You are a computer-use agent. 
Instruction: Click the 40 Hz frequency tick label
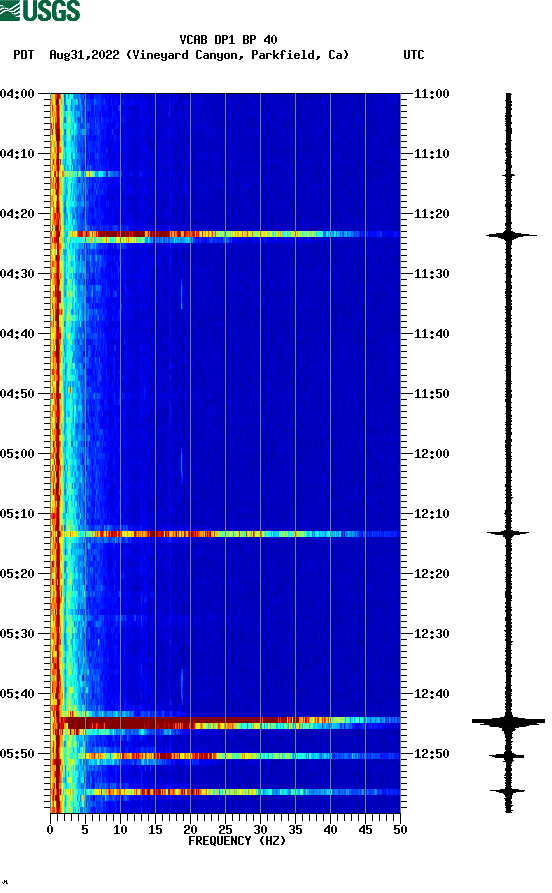pyautogui.click(x=330, y=830)
